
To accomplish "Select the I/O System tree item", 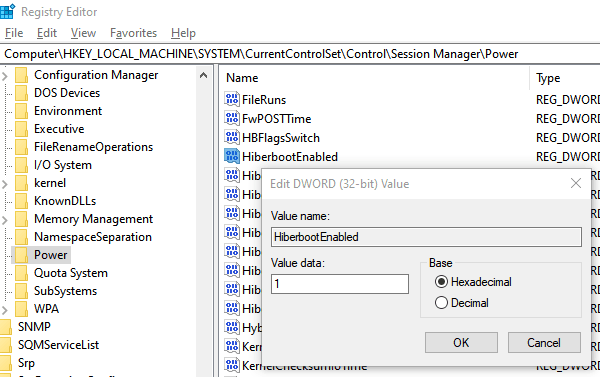I will (63, 165).
